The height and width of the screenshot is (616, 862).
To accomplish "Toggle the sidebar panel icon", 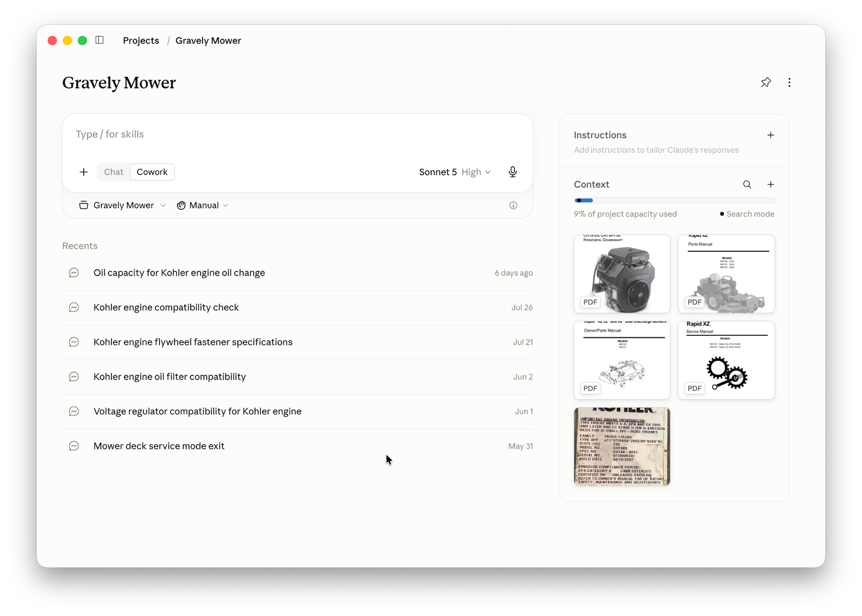I will coord(99,40).
